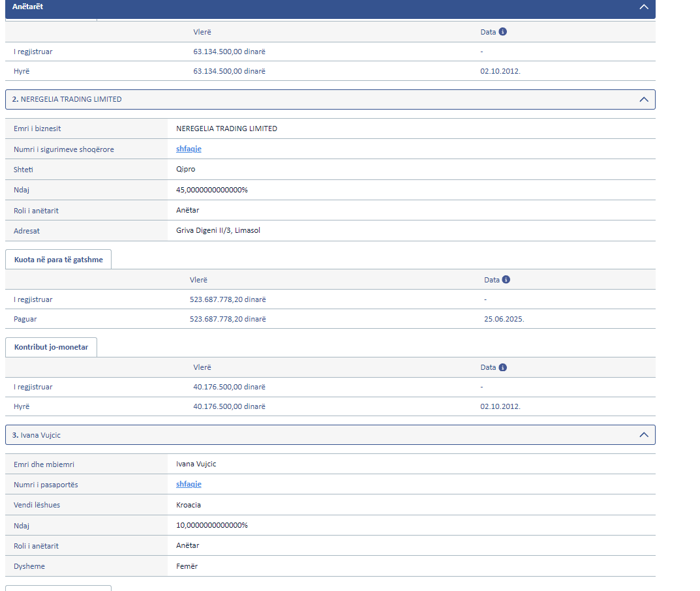Click the 45,0000000000000% share value
Image resolution: width=700 pixels, height=591 pixels.
211,190
